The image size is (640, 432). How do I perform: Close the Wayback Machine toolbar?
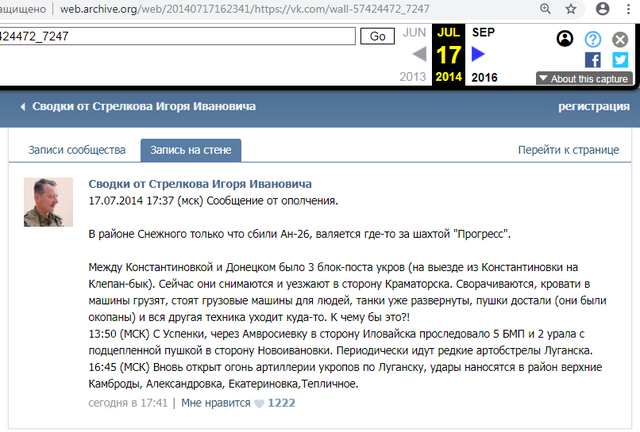pos(620,40)
